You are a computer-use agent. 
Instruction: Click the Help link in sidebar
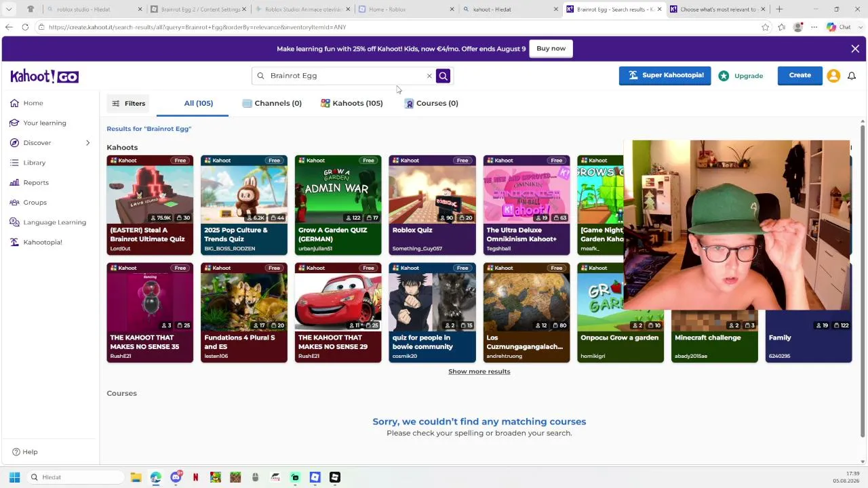[25, 452]
